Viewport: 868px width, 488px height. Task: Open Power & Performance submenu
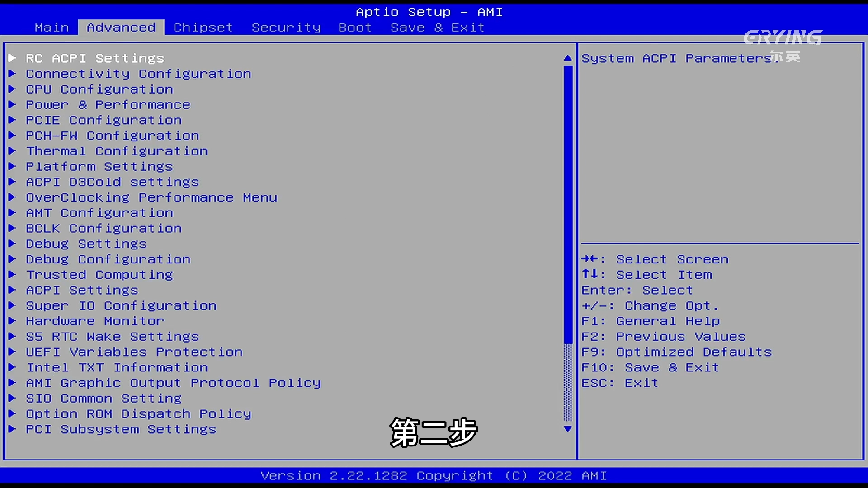click(108, 104)
